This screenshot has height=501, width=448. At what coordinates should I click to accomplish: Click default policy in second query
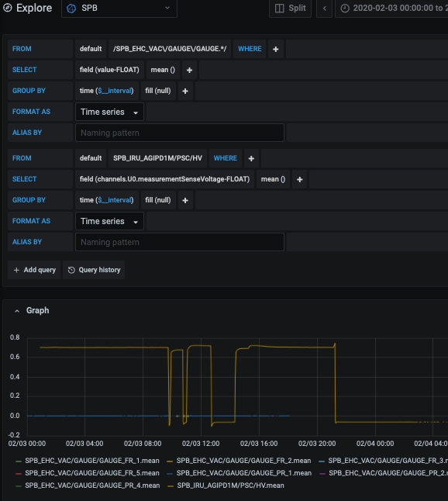click(x=91, y=158)
